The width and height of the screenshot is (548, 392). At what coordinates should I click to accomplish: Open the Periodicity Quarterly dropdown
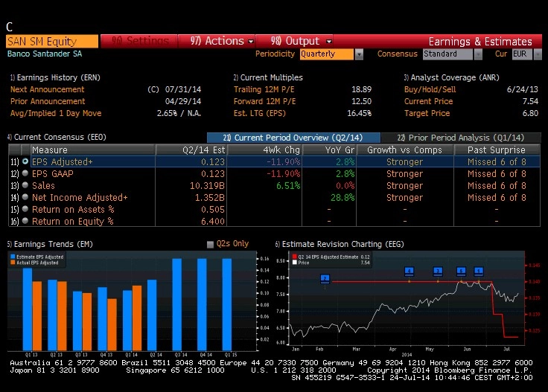[x=327, y=54]
